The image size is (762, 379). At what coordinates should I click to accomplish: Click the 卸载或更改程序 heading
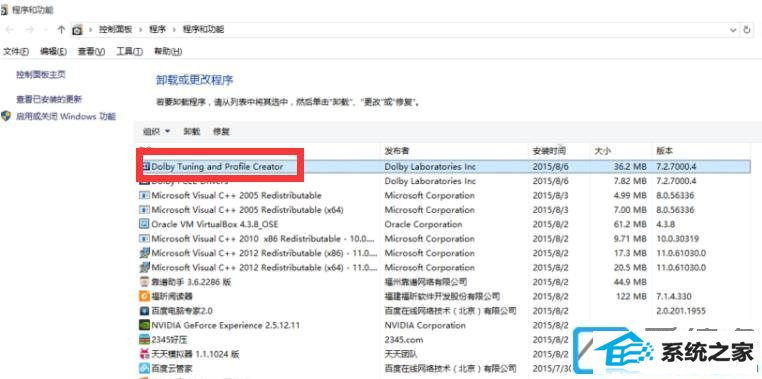[x=195, y=80]
